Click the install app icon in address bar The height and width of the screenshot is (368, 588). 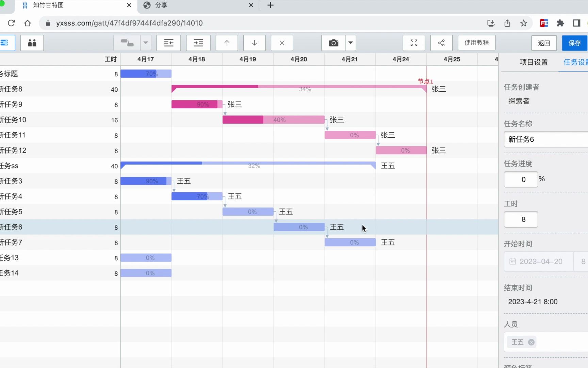coord(491,23)
